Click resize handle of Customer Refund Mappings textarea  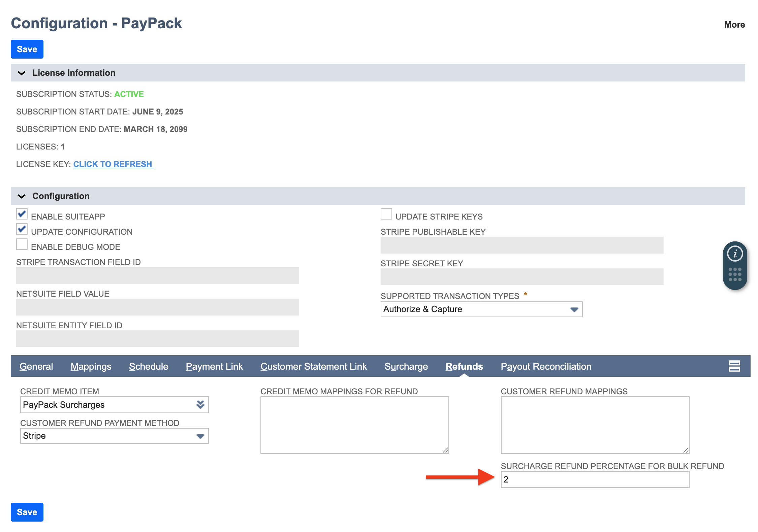coord(686,450)
